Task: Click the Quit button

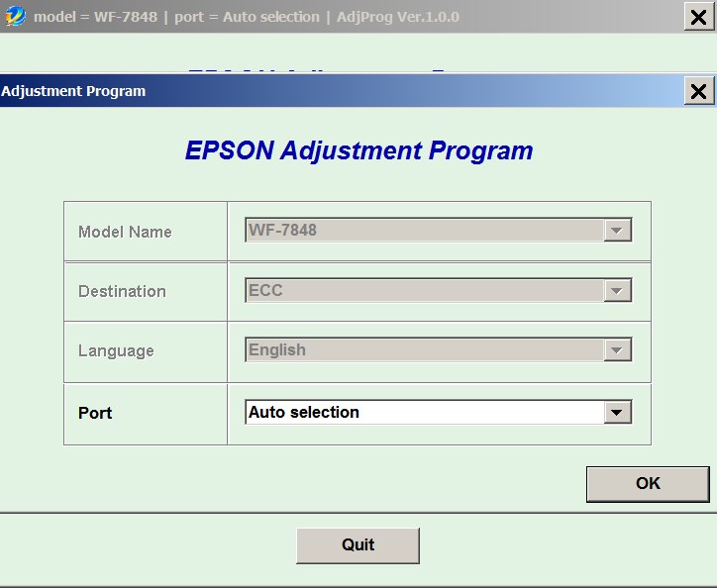Action: tap(358, 545)
